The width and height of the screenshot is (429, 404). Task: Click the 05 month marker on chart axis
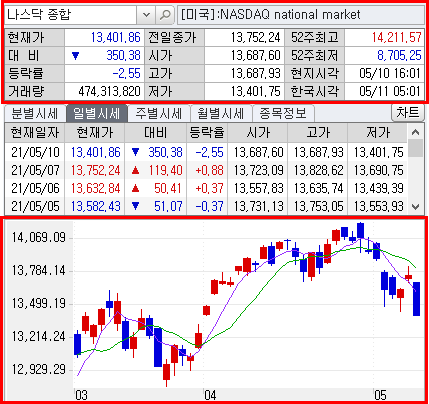pyautogui.click(x=380, y=395)
